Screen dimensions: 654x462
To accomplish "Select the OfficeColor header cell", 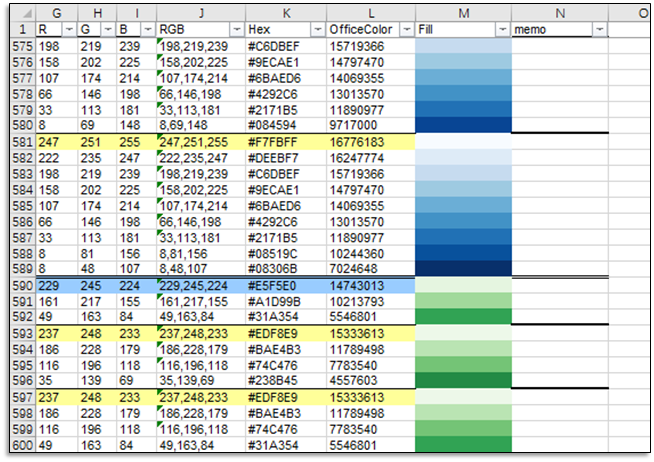I will point(371,30).
